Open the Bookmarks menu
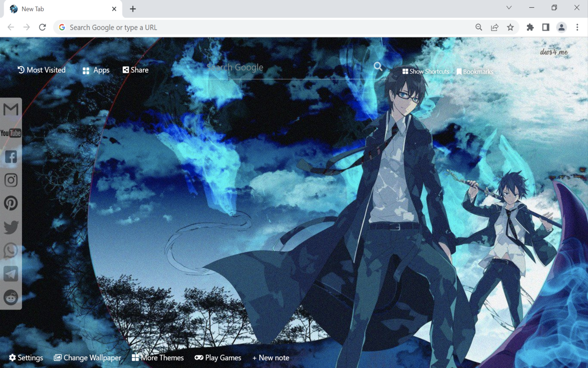Image resolution: width=588 pixels, height=368 pixels. coord(475,72)
